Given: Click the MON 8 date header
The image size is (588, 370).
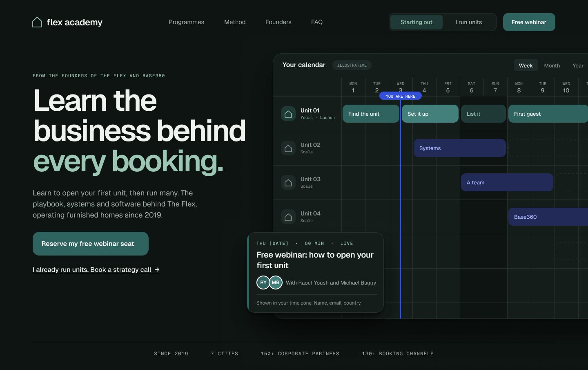Looking at the screenshot, I should pos(519,87).
